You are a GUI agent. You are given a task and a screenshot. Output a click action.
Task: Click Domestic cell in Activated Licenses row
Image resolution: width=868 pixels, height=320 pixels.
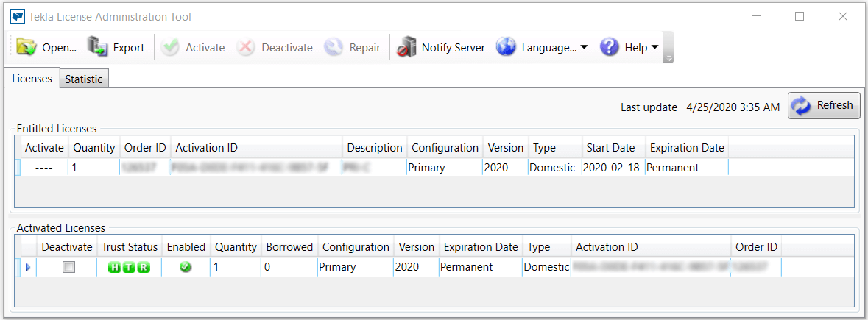[x=546, y=268]
